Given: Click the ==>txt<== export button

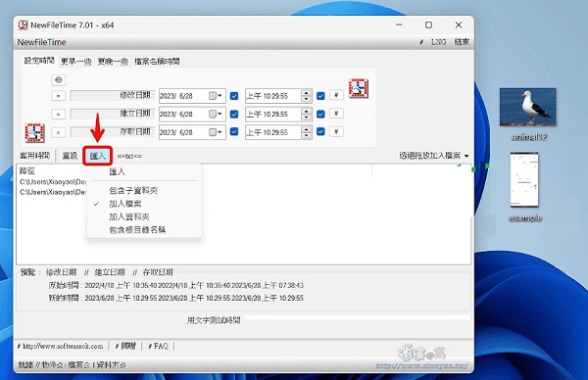Looking at the screenshot, I should tap(129, 156).
